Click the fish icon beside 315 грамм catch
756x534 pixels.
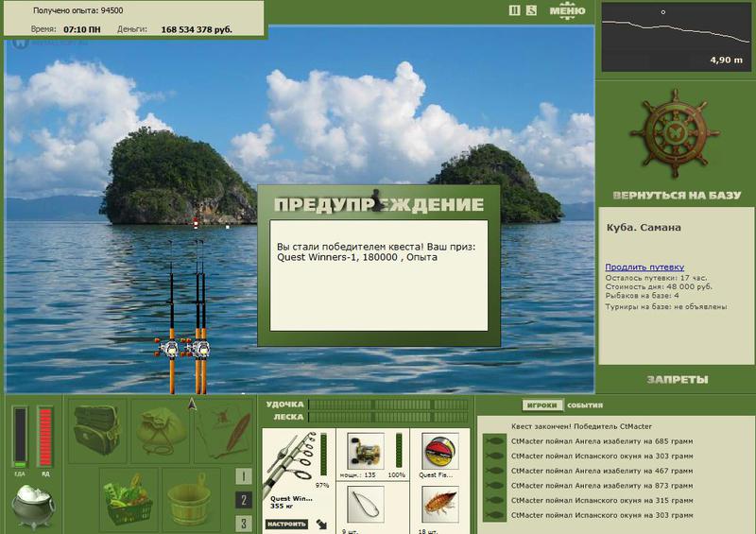click(x=494, y=500)
